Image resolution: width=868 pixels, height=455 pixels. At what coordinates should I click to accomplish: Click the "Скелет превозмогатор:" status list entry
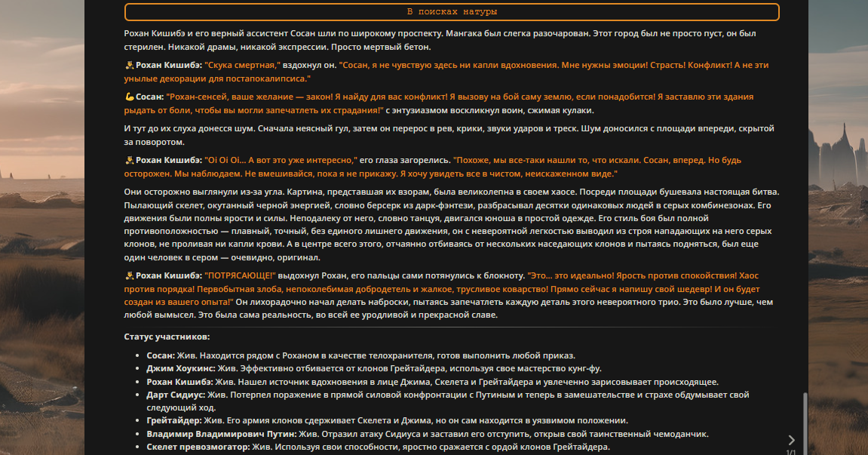pos(378,447)
